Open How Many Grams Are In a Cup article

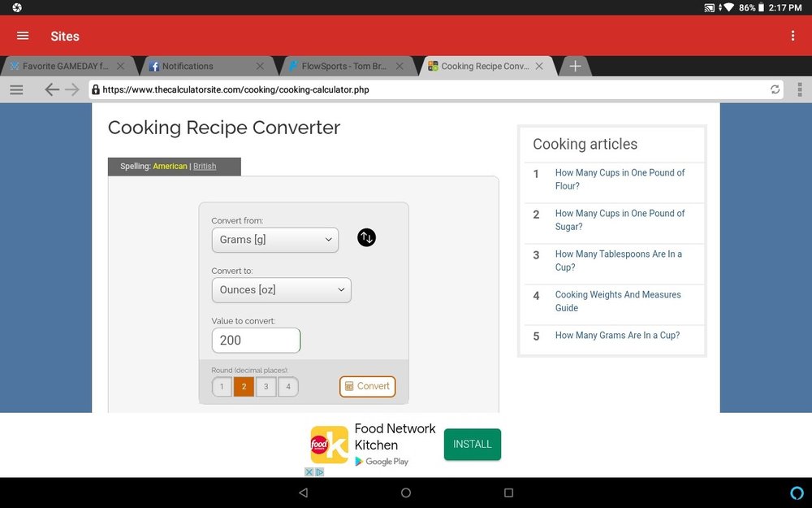[617, 336]
